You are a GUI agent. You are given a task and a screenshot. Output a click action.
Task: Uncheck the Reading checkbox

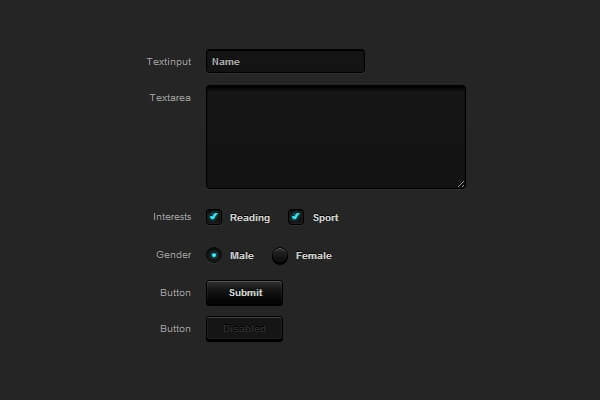click(214, 217)
